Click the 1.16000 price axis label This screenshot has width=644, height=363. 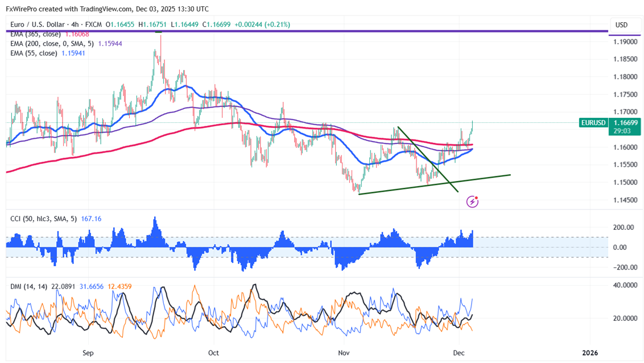625,147
